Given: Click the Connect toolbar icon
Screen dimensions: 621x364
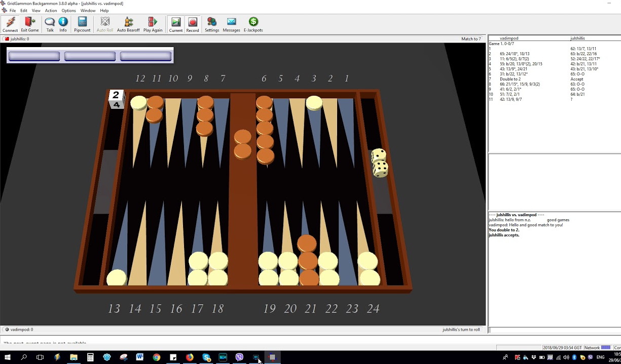Looking at the screenshot, I should tap(10, 23).
